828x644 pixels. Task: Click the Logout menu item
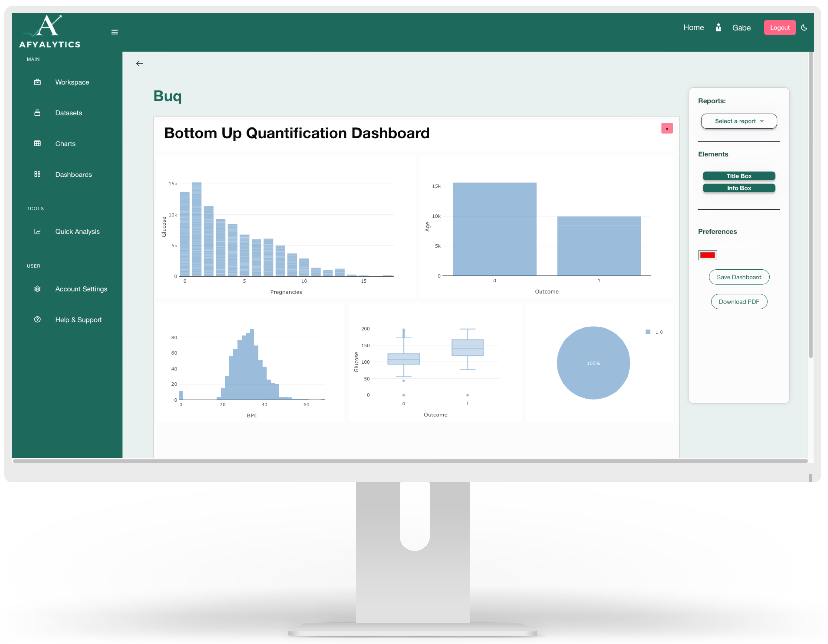pos(779,28)
